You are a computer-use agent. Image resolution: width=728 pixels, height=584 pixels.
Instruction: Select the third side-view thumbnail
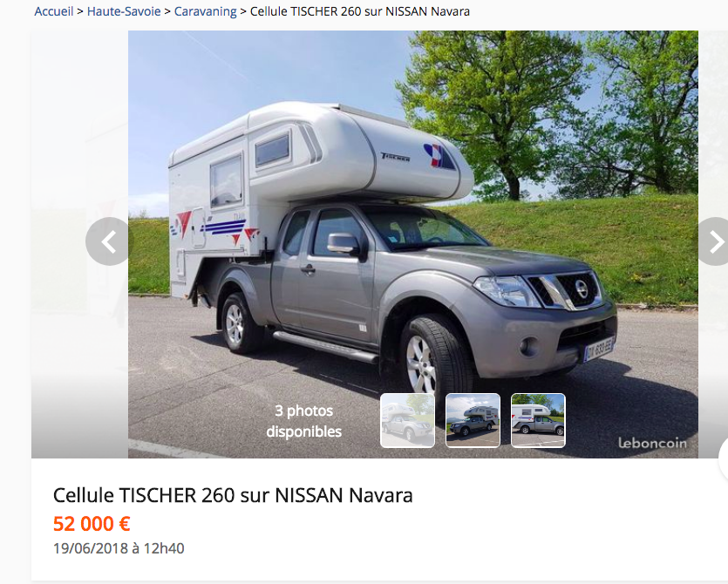tap(538, 421)
